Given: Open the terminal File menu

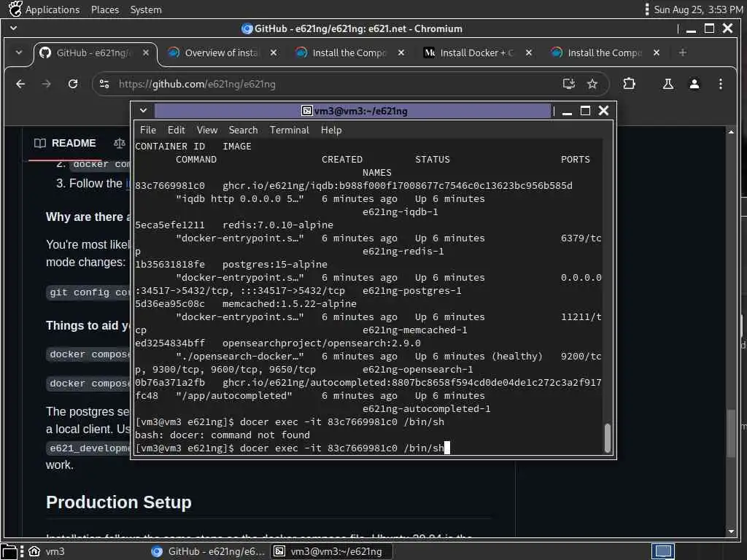Looking at the screenshot, I should (x=147, y=130).
